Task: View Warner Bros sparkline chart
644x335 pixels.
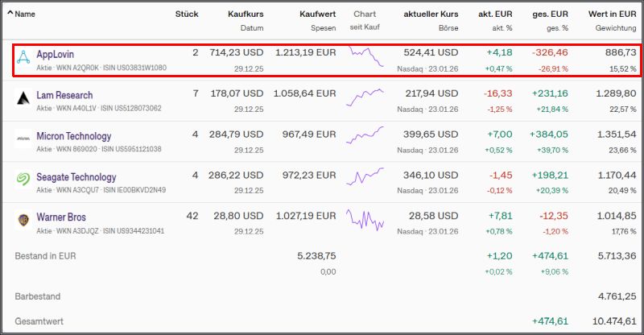Action: click(x=365, y=219)
